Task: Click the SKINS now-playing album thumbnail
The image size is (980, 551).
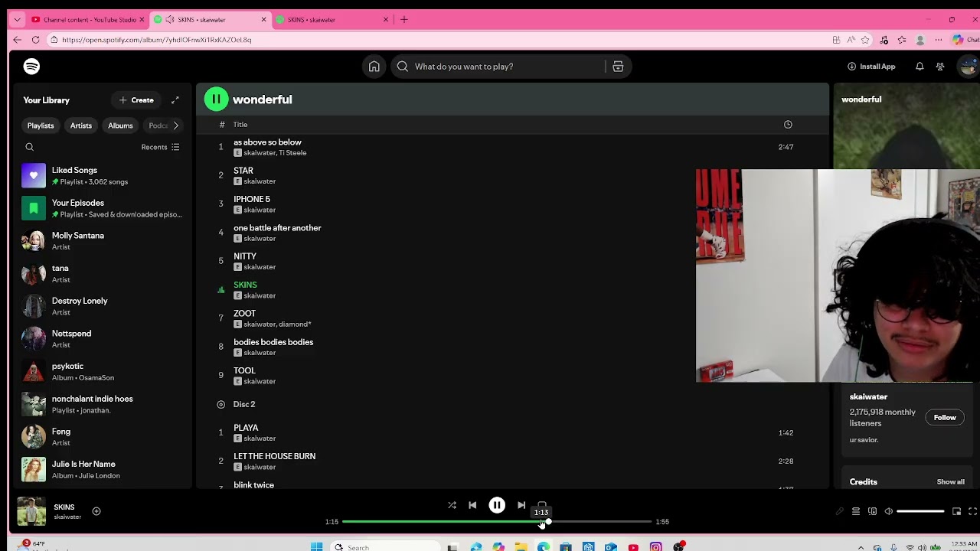Action: coord(31,511)
